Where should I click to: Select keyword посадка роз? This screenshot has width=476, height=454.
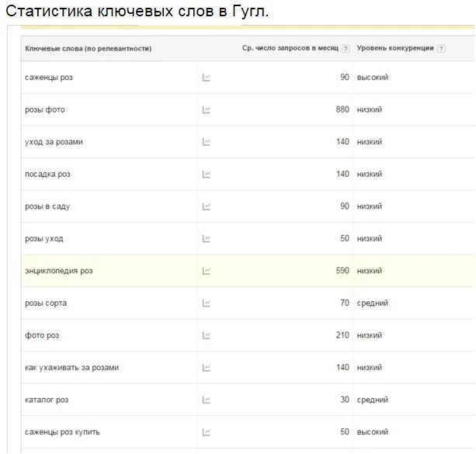coord(47,174)
